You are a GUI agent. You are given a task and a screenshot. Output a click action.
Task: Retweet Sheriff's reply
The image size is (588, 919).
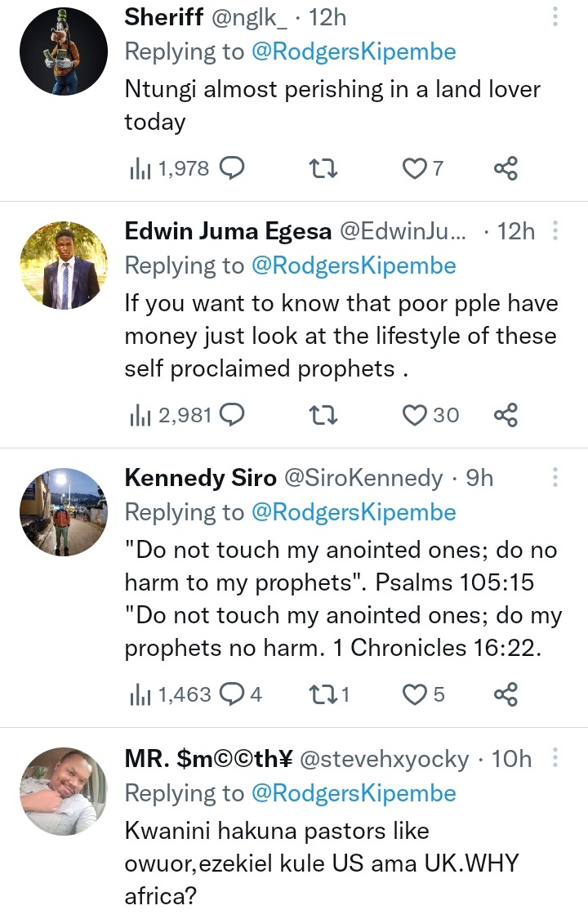coord(325,169)
